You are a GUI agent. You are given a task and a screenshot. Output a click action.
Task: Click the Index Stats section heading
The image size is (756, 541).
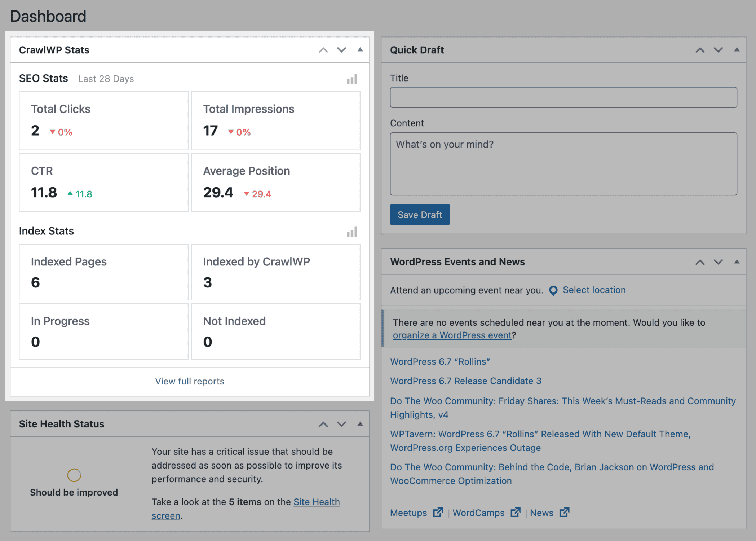click(47, 231)
